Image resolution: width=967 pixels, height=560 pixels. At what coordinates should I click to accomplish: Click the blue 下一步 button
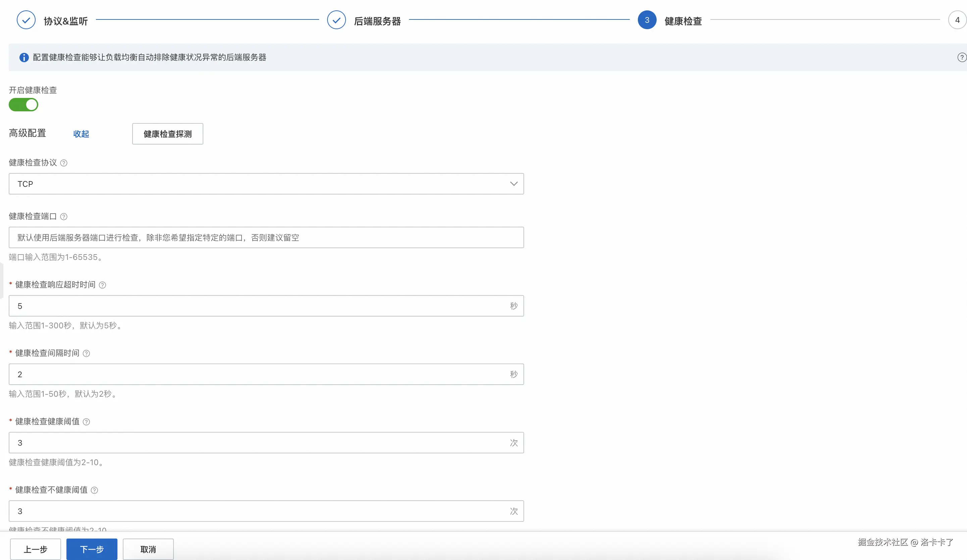[x=92, y=549]
